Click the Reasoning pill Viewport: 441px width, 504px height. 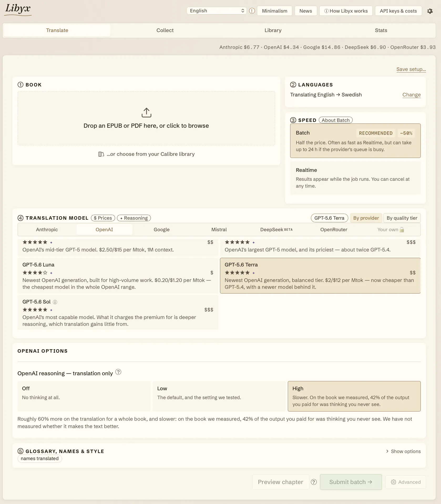[x=134, y=218]
